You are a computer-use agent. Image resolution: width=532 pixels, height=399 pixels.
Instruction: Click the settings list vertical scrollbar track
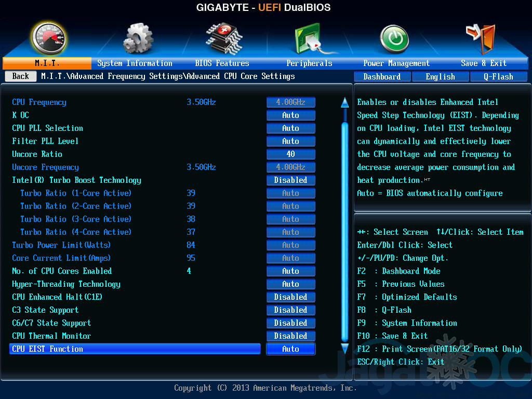344,223
